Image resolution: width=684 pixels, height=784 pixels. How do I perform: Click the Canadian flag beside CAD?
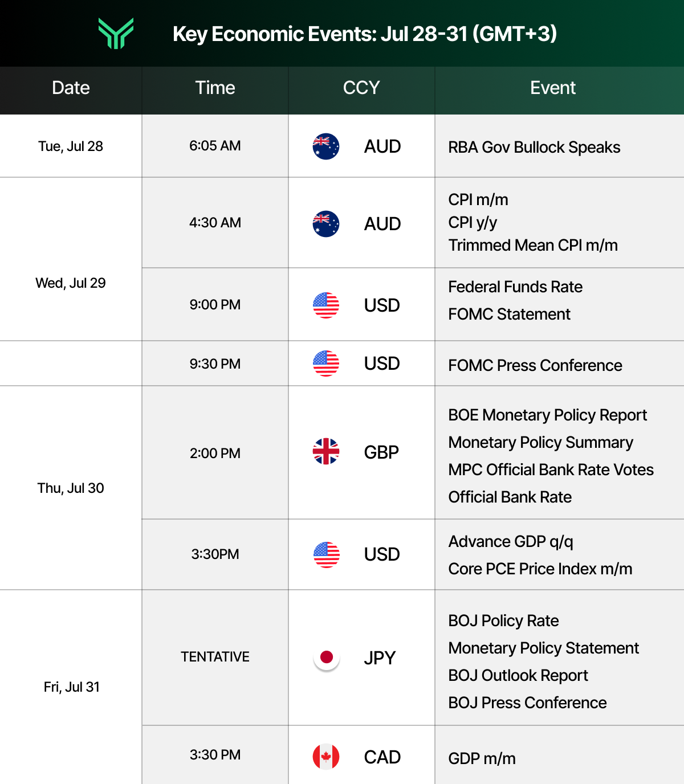click(326, 757)
